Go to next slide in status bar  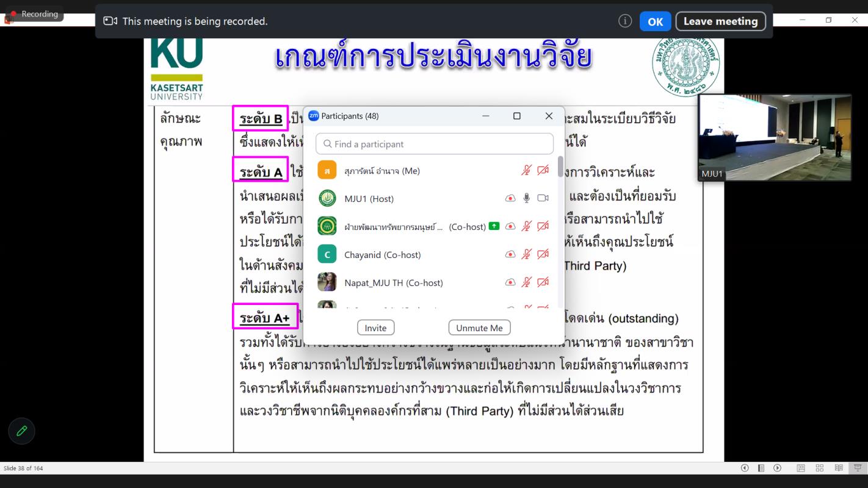(777, 468)
